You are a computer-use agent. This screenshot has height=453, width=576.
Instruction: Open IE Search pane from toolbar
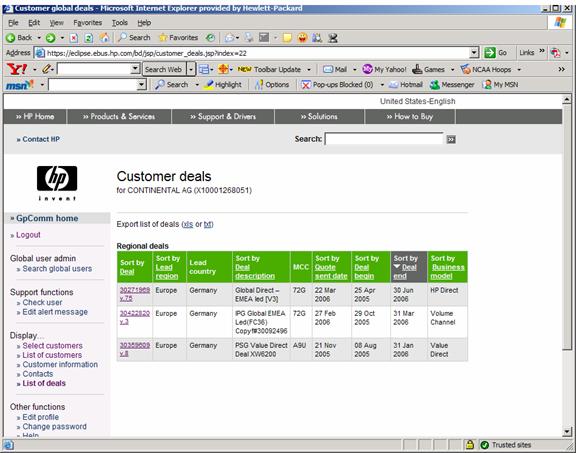[134, 37]
